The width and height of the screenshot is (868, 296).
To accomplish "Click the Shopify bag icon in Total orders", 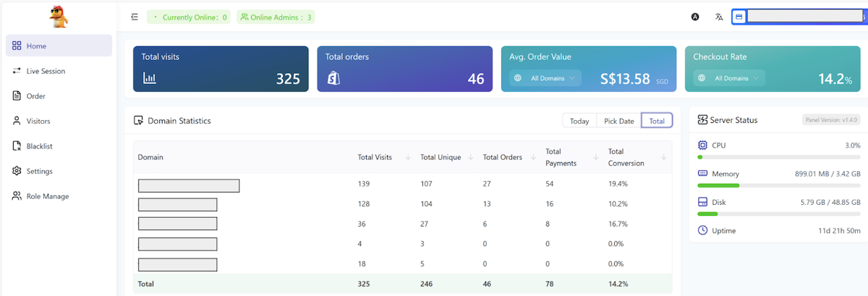I will click(333, 78).
